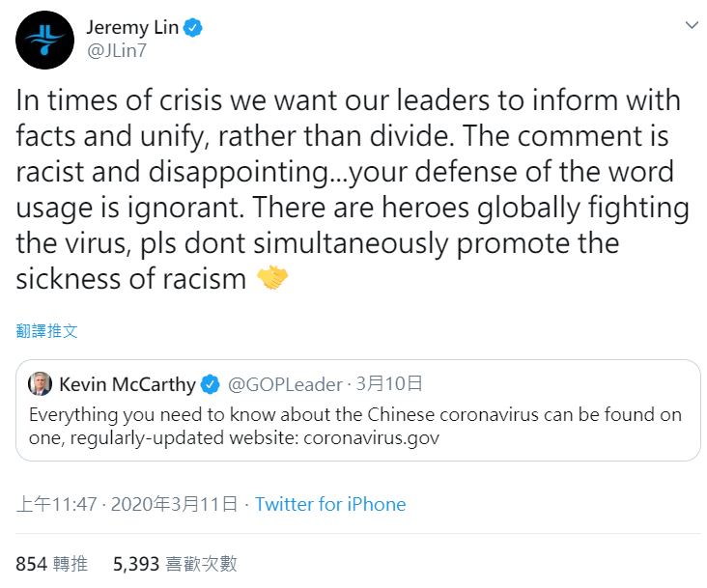View the 854 轉推 retweets list

point(51,564)
